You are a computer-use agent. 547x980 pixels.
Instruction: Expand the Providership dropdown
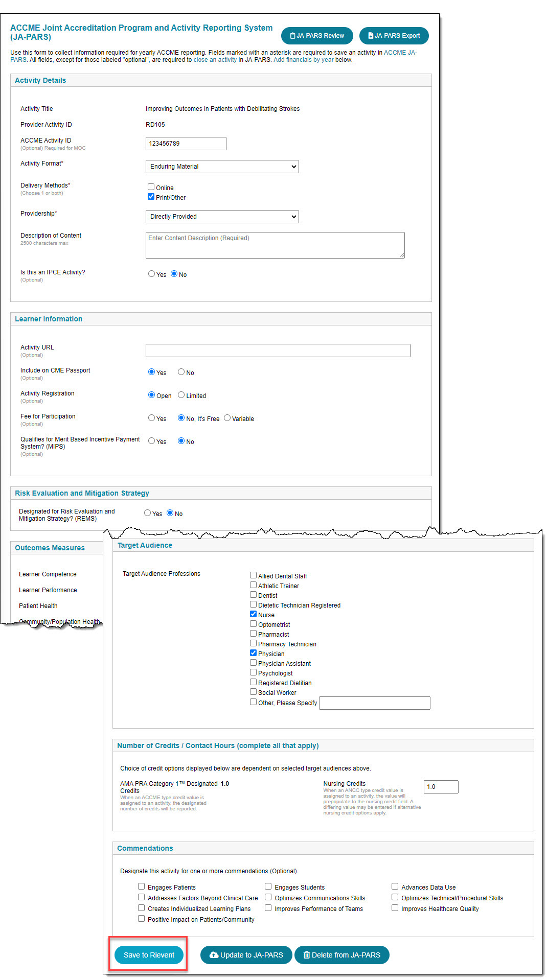click(222, 217)
